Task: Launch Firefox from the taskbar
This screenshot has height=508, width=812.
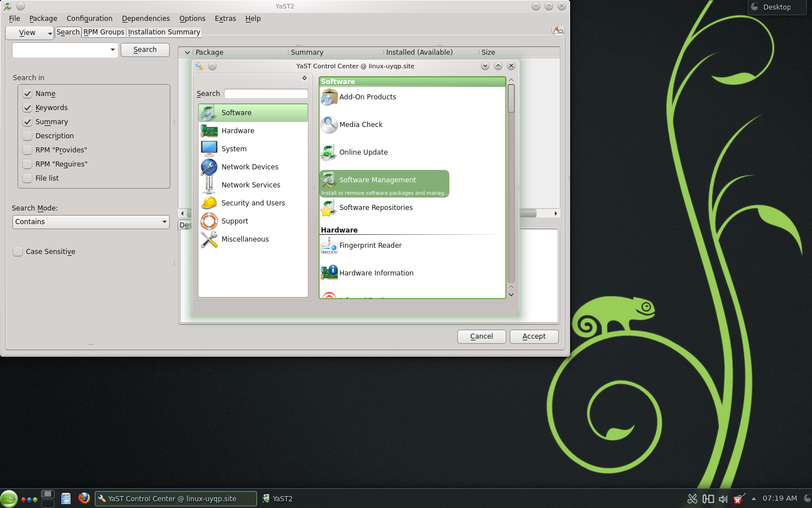Action: [84, 498]
